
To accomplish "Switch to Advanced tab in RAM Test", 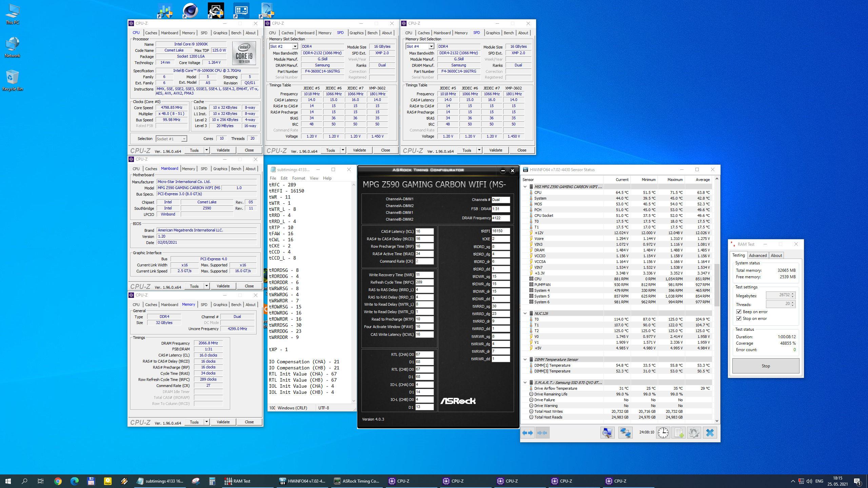I will [757, 256].
